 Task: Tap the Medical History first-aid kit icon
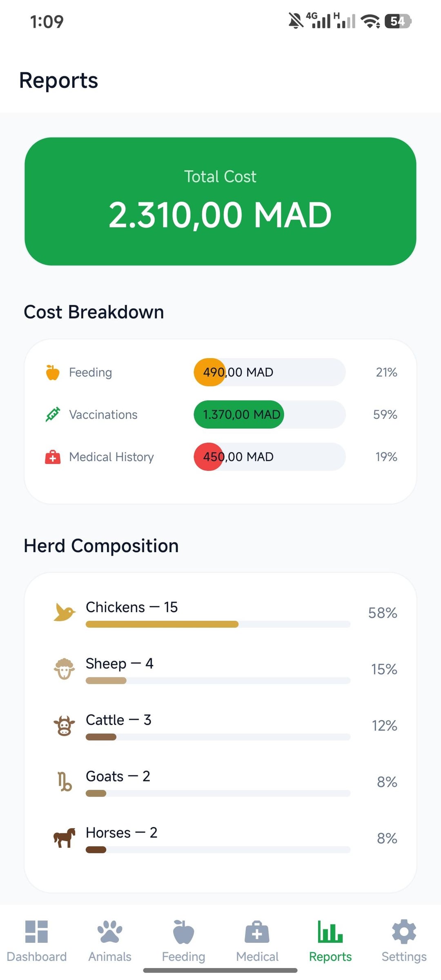pyautogui.click(x=53, y=457)
